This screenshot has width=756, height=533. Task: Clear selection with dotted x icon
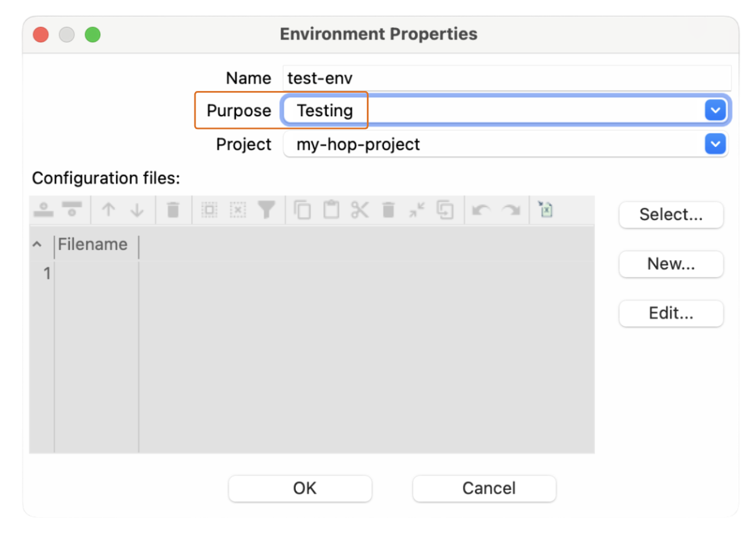[x=237, y=210]
